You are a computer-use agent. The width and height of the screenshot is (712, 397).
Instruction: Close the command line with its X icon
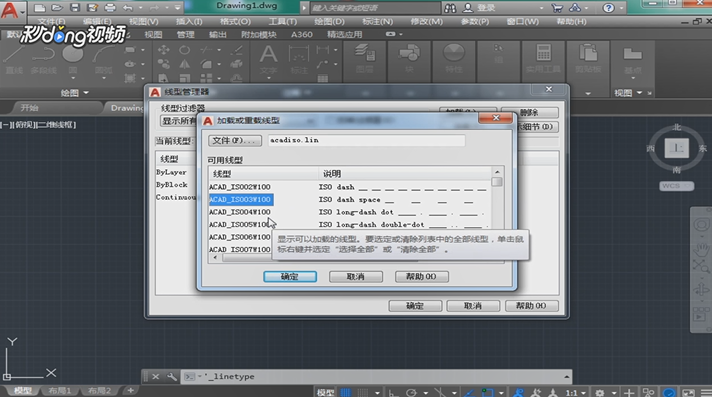[155, 377]
